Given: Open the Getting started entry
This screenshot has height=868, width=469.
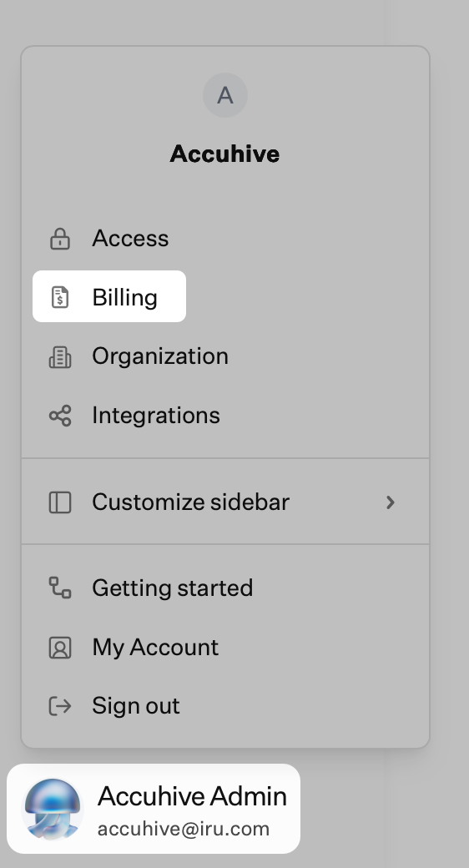Looking at the screenshot, I should 224,588.
